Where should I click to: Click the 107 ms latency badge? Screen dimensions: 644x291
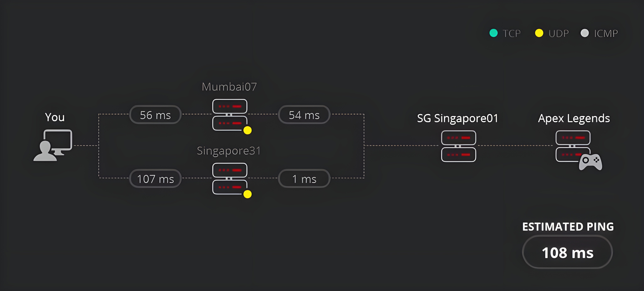tap(155, 179)
